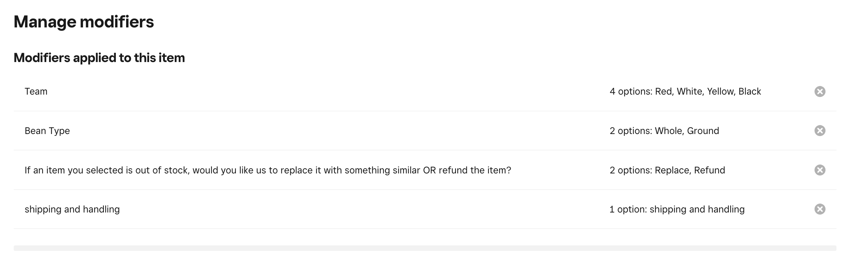Click the 1 option shipping and handling summary

[x=677, y=209]
